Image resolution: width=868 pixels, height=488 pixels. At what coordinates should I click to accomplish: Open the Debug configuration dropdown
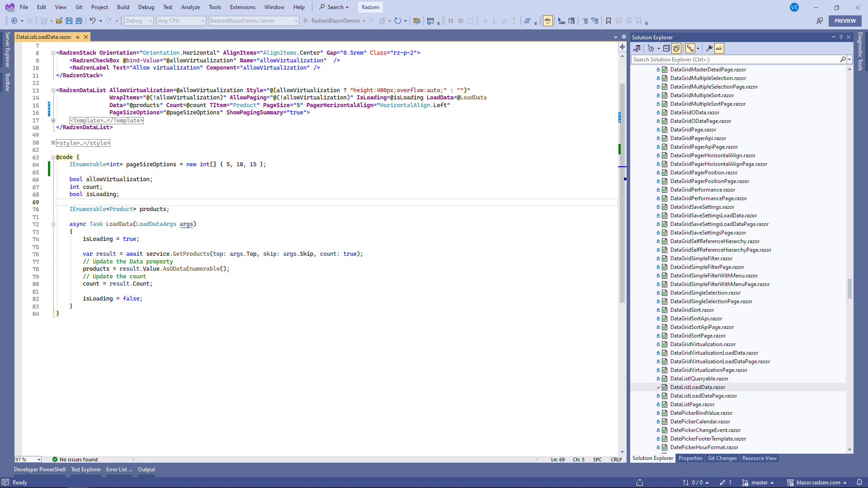point(139,21)
